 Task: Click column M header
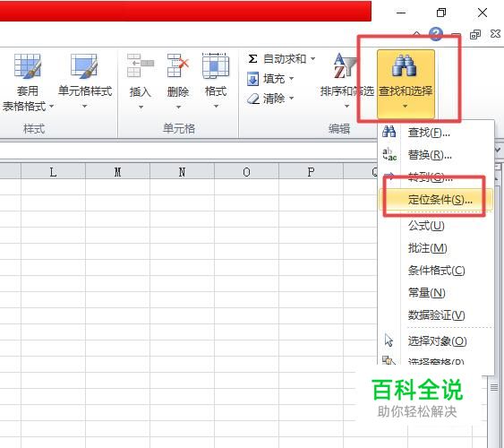tap(117, 172)
